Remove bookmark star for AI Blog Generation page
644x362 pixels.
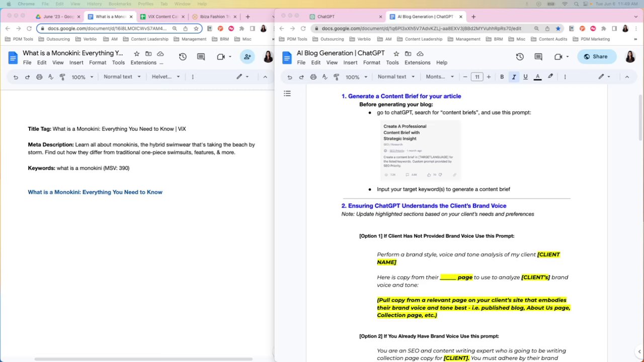558,29
